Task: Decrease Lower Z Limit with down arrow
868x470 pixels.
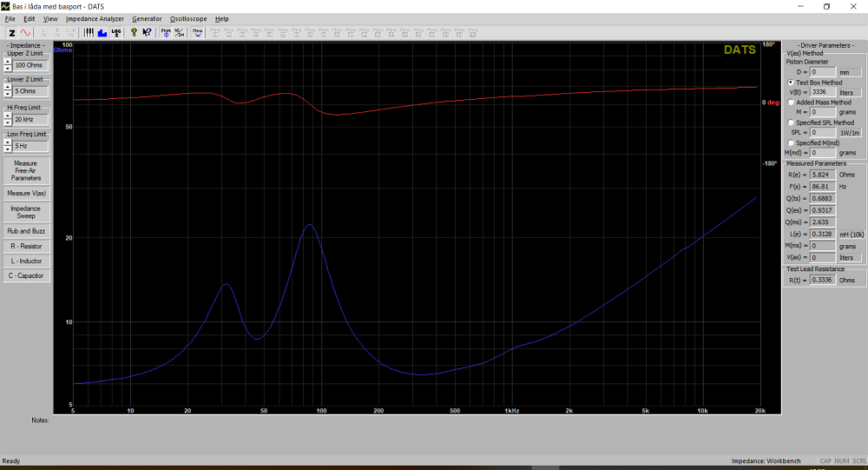Action: pyautogui.click(x=8, y=94)
